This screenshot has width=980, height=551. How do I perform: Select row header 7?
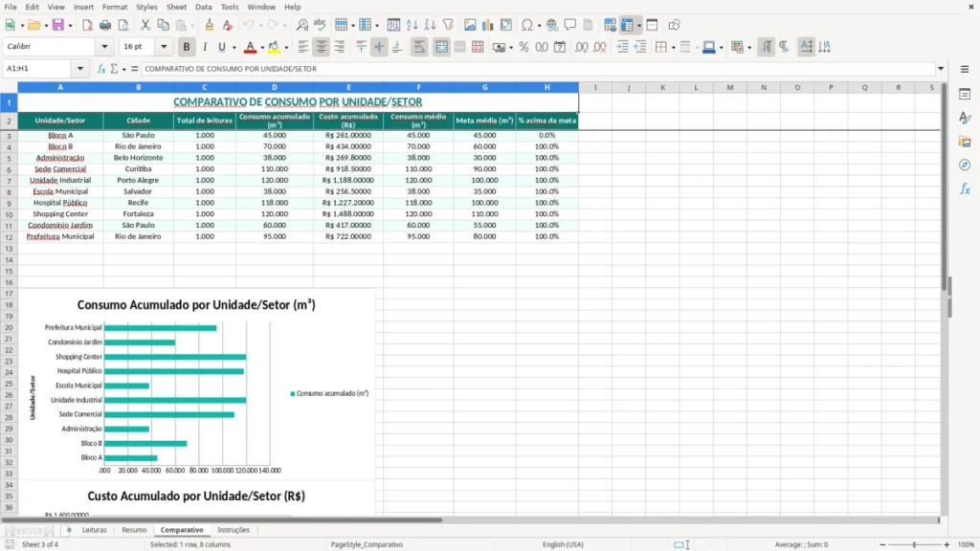point(9,181)
